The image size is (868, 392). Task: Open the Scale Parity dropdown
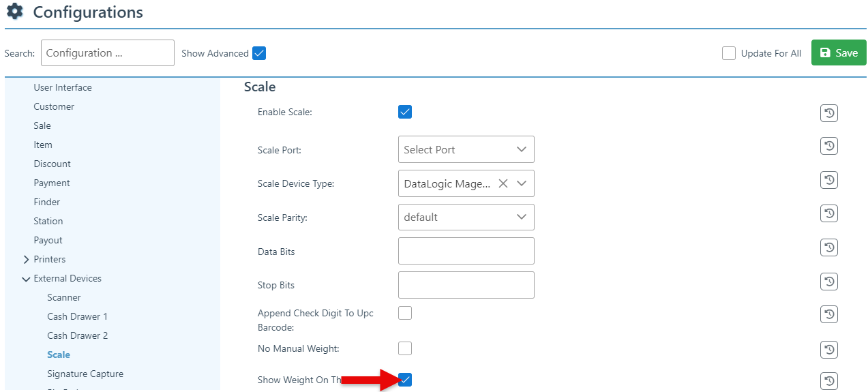466,217
